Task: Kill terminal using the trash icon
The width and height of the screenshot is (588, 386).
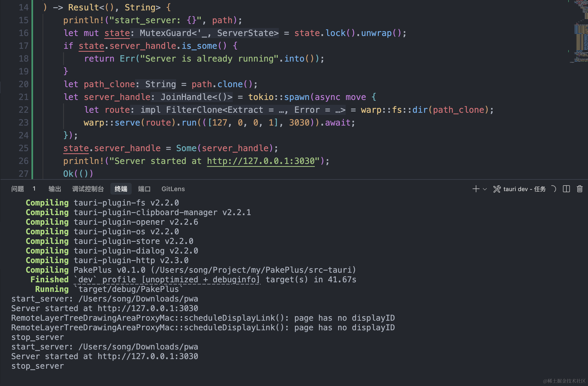Action: [x=579, y=189]
